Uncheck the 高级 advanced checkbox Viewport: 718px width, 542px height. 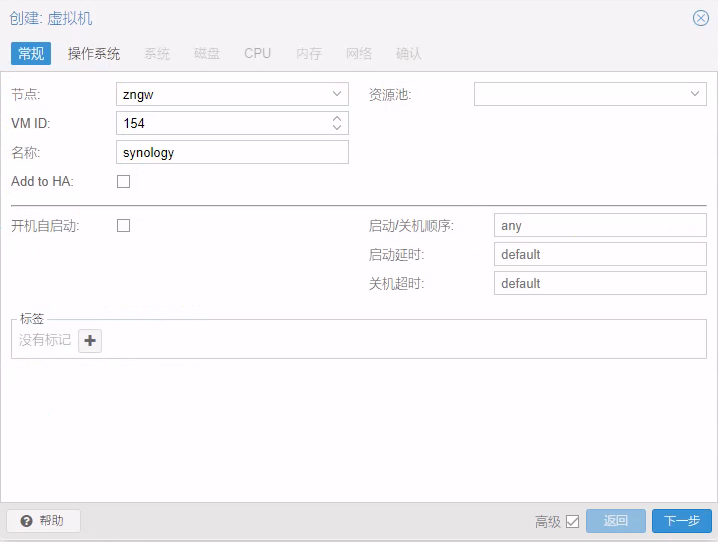[x=573, y=521]
